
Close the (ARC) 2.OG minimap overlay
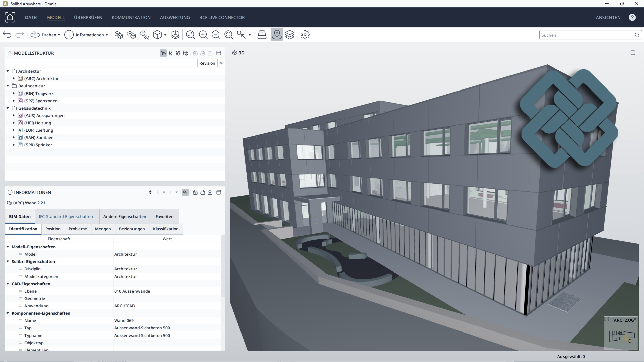point(635,319)
